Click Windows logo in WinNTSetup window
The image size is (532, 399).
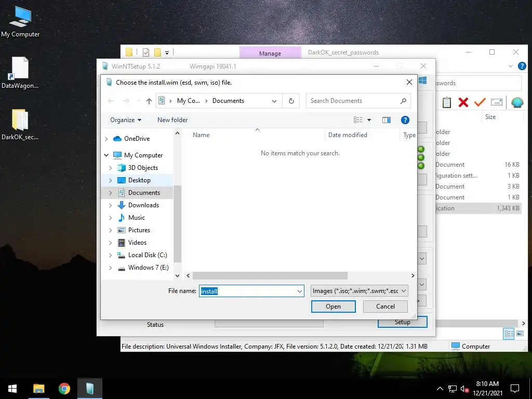click(x=422, y=81)
